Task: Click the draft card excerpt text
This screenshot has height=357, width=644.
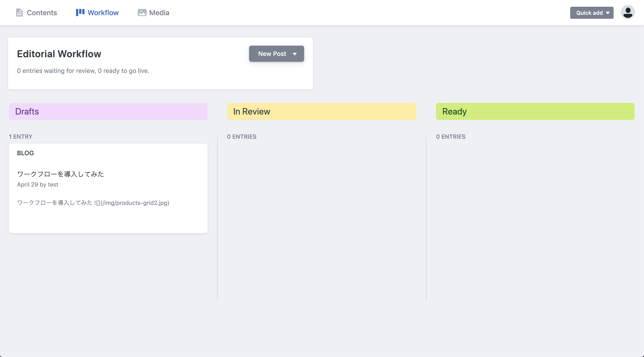Action: point(93,203)
